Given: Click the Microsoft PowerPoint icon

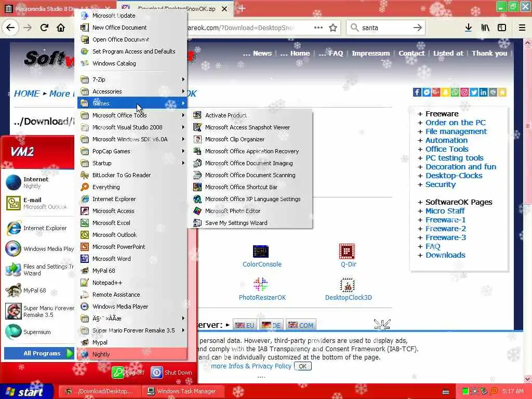Looking at the screenshot, I should [x=85, y=247].
